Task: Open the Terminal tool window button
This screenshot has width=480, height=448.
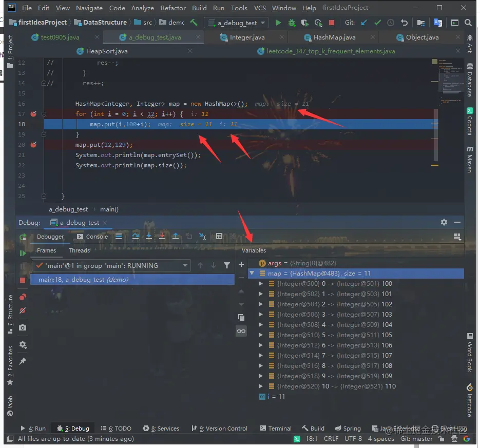Action: pyautogui.click(x=276, y=428)
